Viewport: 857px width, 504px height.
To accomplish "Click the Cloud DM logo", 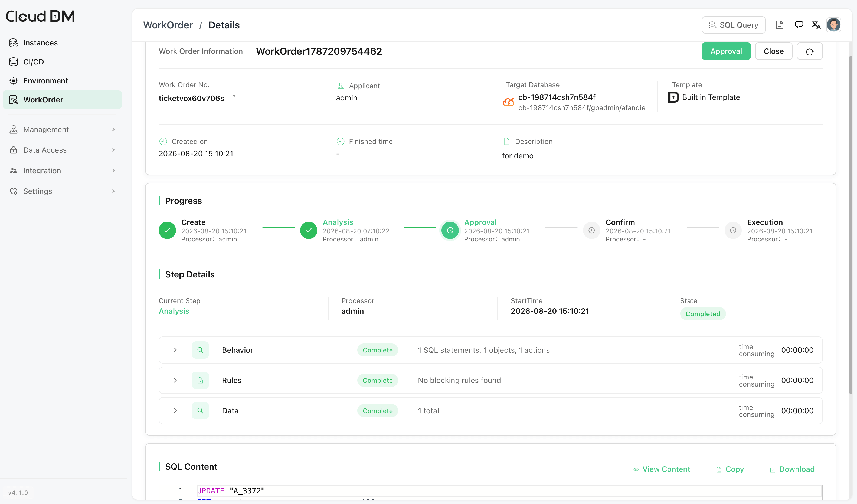I will [40, 16].
